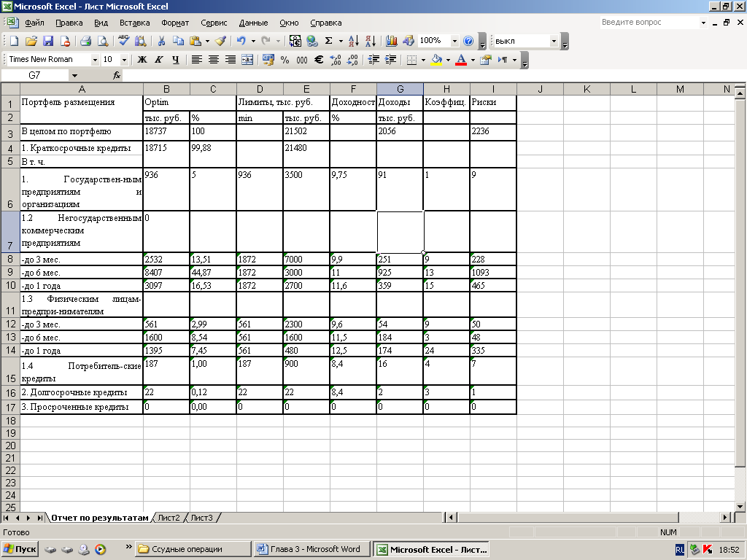Align the text right

pos(231,60)
